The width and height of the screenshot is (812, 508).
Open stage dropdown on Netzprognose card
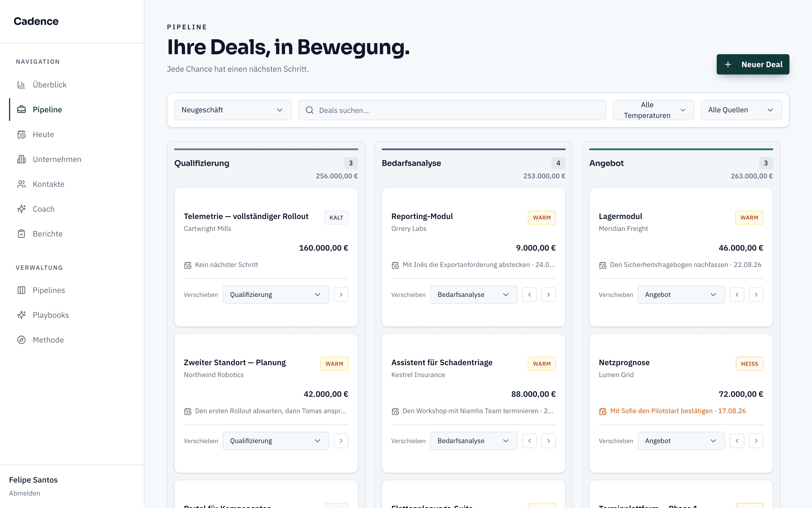(681, 441)
